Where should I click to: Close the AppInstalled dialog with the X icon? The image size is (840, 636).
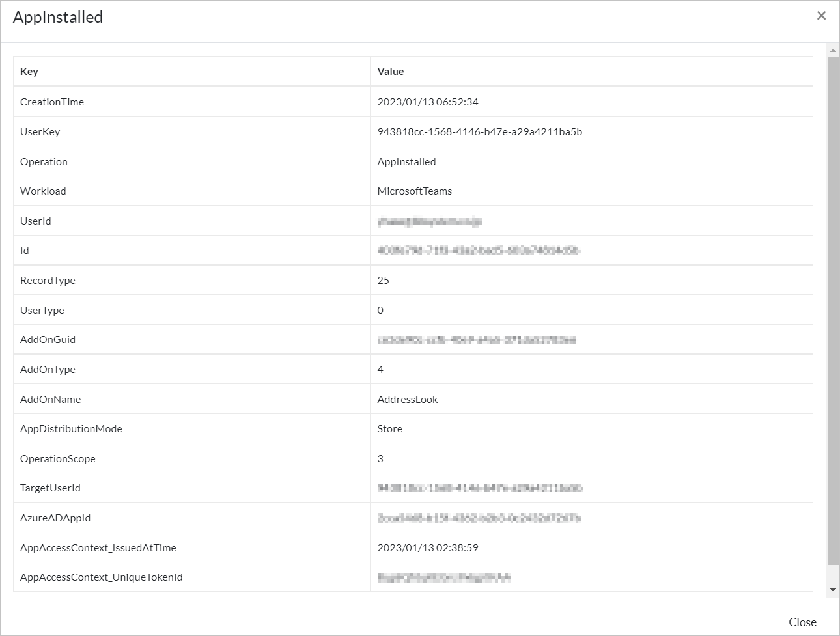[821, 16]
